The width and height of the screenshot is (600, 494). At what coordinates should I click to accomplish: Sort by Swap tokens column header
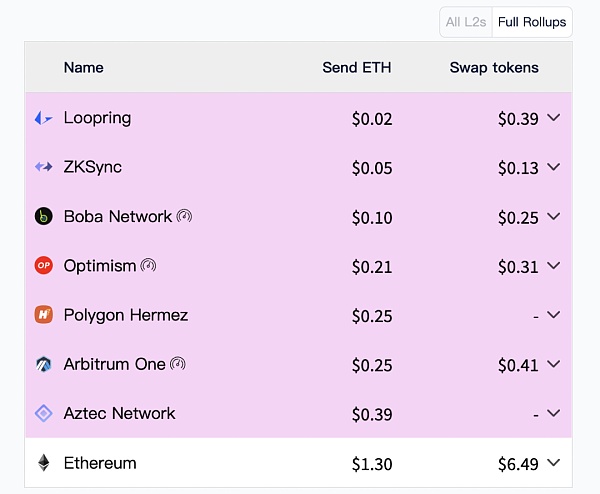[x=494, y=68]
